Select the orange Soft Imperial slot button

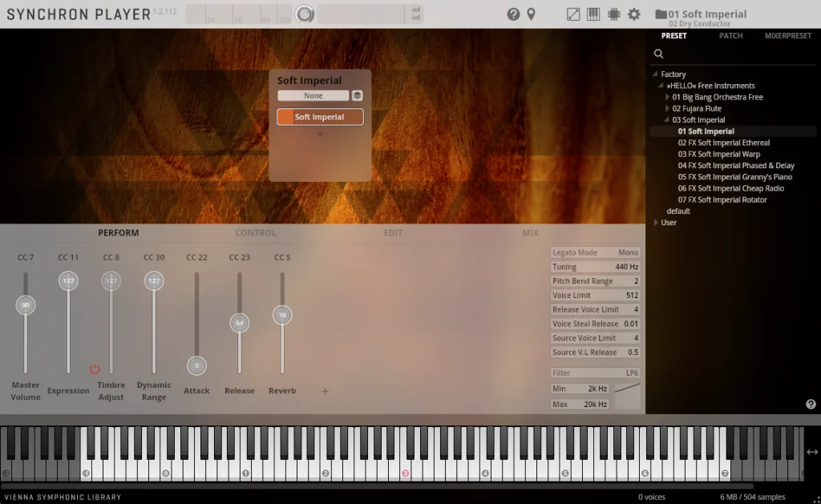[x=320, y=117]
